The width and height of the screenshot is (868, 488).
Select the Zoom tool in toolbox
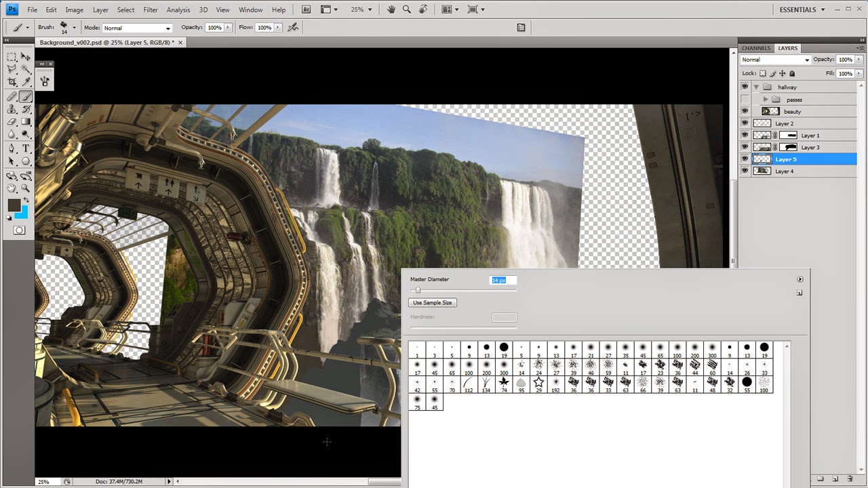click(26, 188)
